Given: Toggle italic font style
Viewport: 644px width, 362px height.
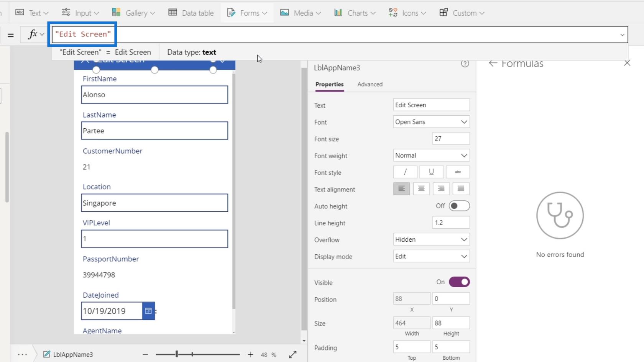Looking at the screenshot, I should (405, 172).
